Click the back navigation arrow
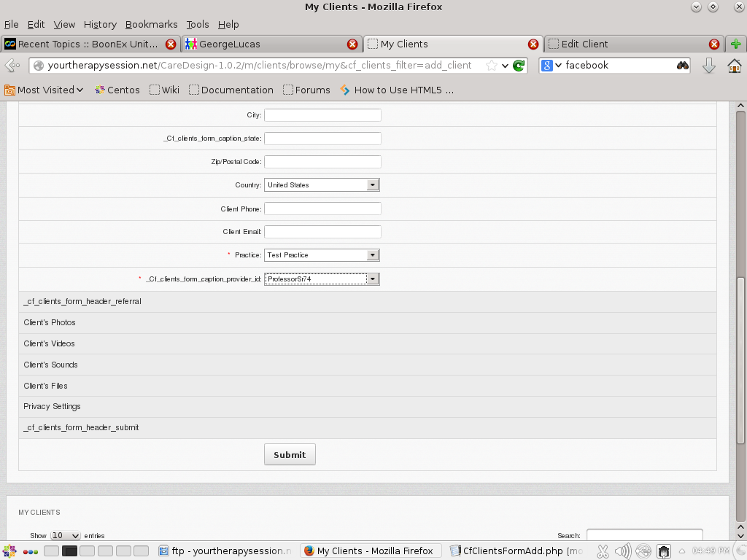 click(x=12, y=66)
